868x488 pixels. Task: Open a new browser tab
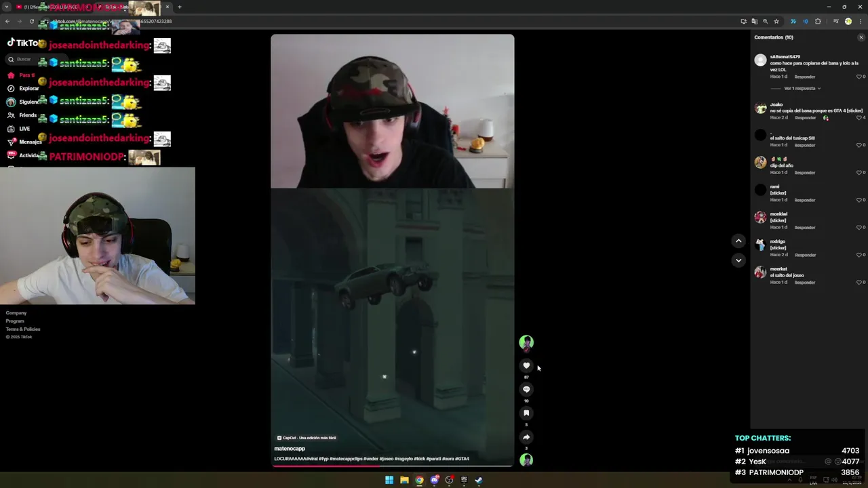point(179,7)
